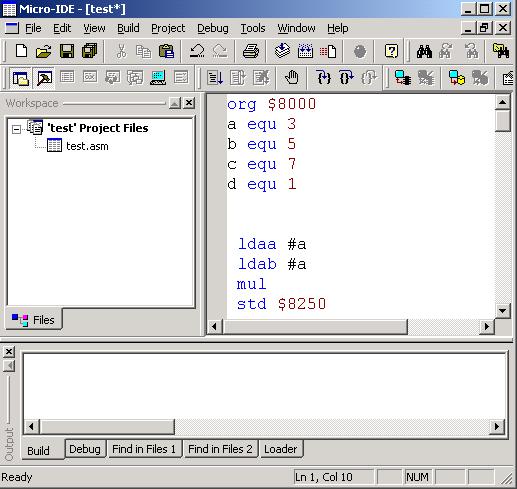Click the code line 'std $8250'
The width and height of the screenshot is (517, 489).
(x=281, y=304)
